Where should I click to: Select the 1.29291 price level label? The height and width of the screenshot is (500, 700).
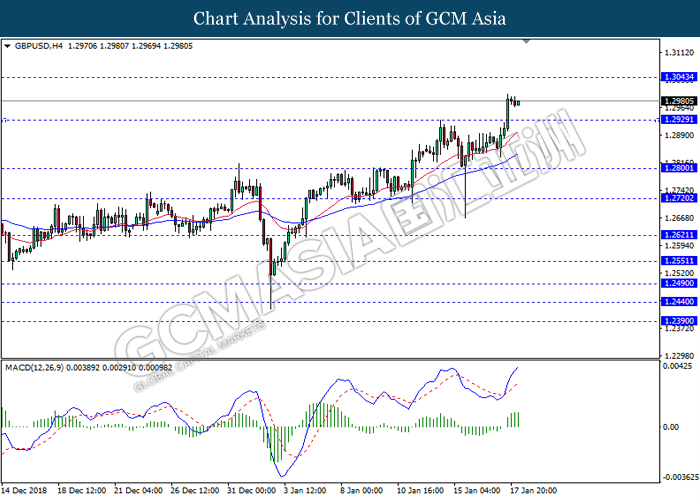pyautogui.click(x=679, y=120)
